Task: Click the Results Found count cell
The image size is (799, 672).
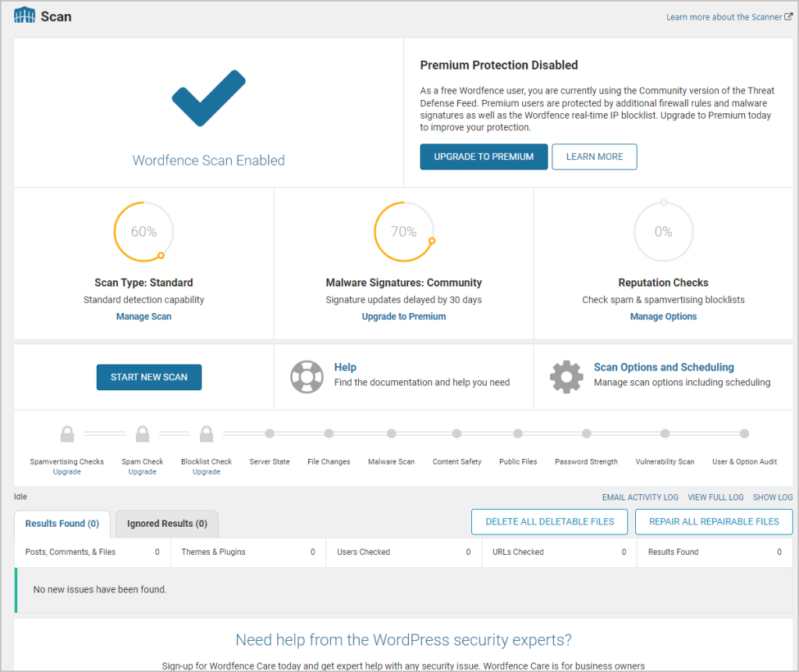Action: point(715,552)
